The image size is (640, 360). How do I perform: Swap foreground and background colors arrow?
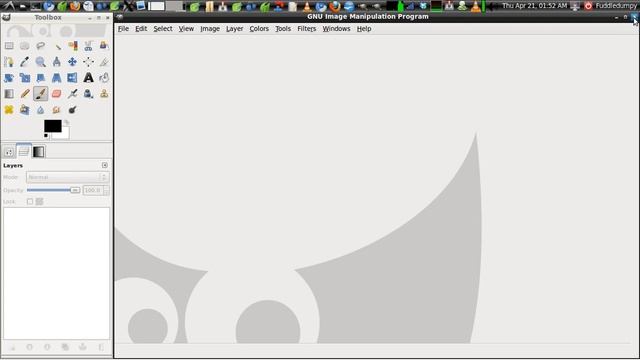pyautogui.click(x=66, y=122)
